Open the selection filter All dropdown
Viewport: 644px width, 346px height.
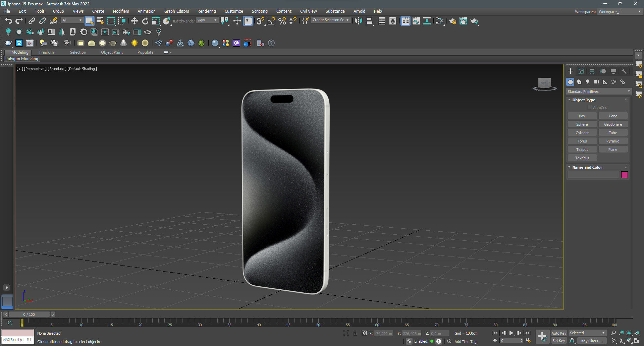coord(72,20)
